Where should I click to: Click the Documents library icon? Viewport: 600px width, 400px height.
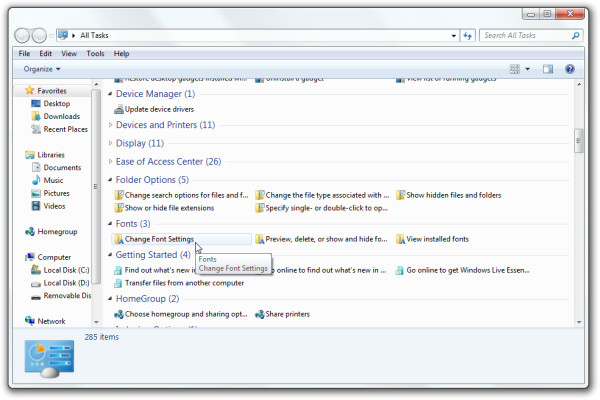36,167
